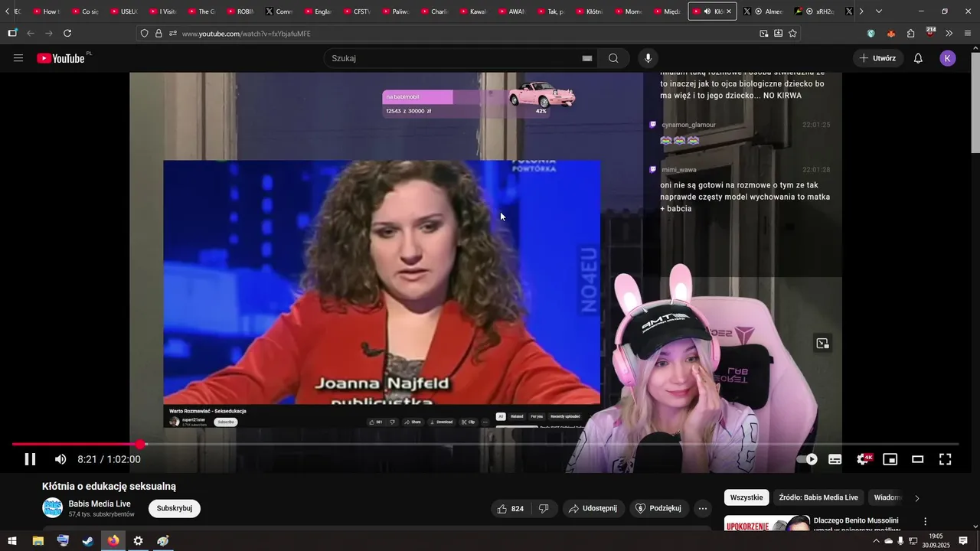Click the magnifier search button

point(613,58)
